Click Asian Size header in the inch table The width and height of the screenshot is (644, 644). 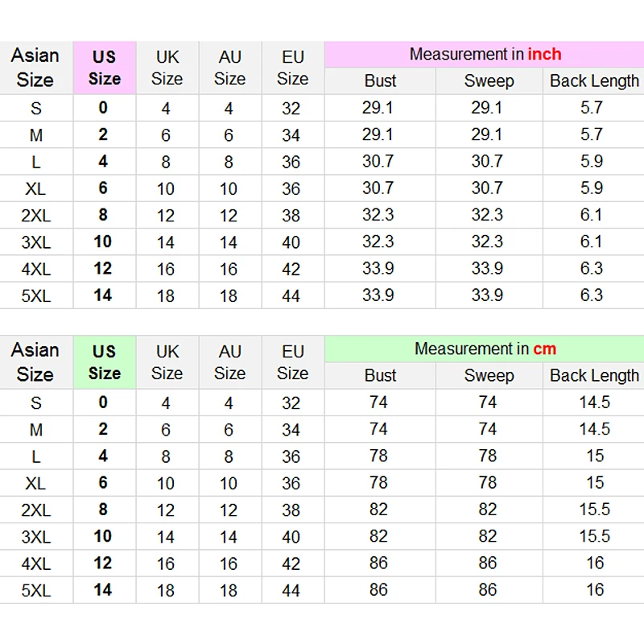35,68
